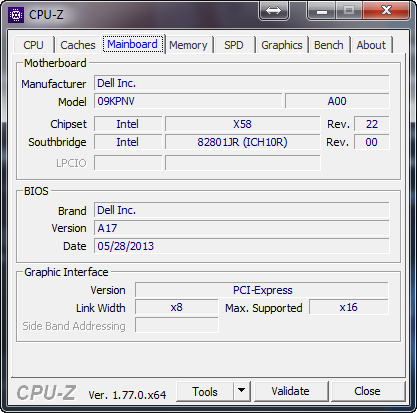Click the Southbridge 82801JR (ICH10R) field
Screen dimensions: 417x413
point(242,142)
